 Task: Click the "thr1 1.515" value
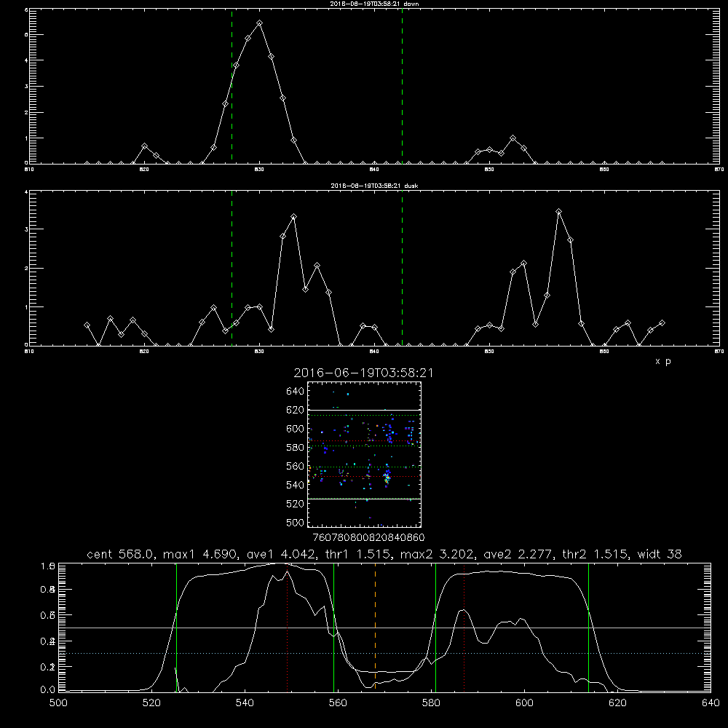(x=358, y=554)
